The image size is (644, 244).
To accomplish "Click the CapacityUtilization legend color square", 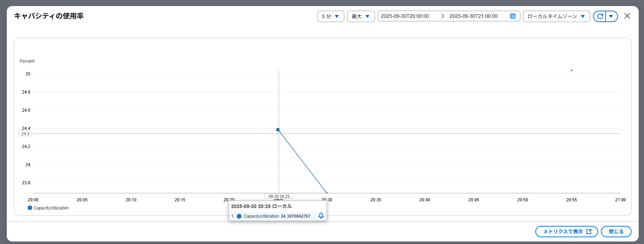I will click(x=30, y=208).
